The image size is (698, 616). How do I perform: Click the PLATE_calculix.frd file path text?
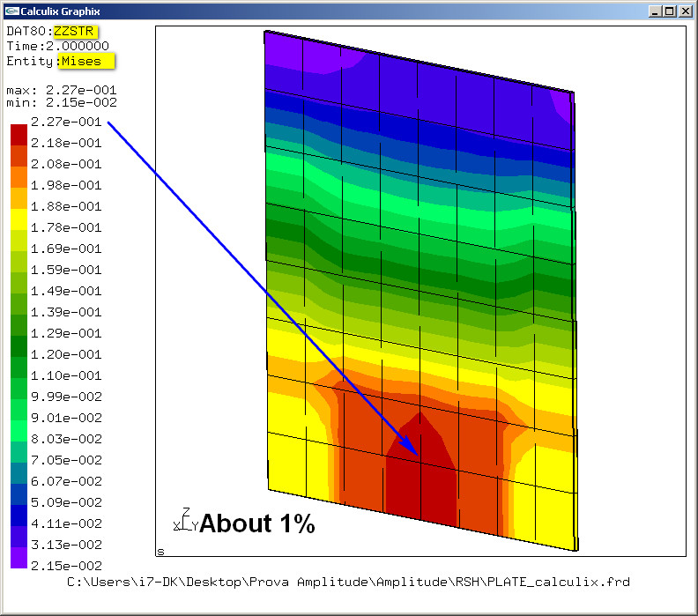coord(348,582)
